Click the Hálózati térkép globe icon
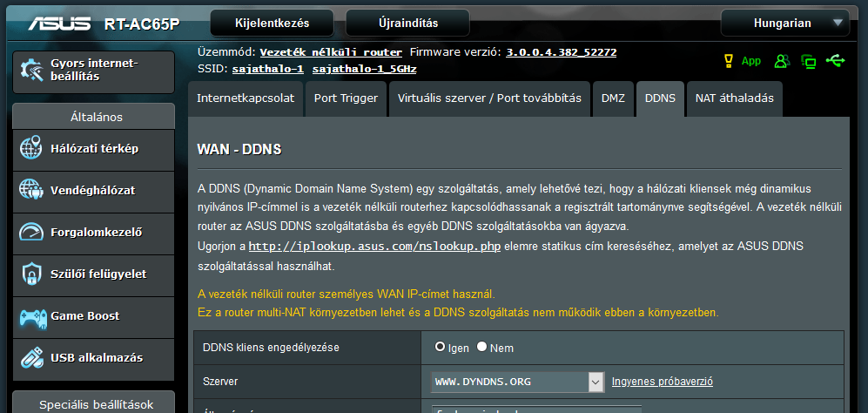 (31, 148)
